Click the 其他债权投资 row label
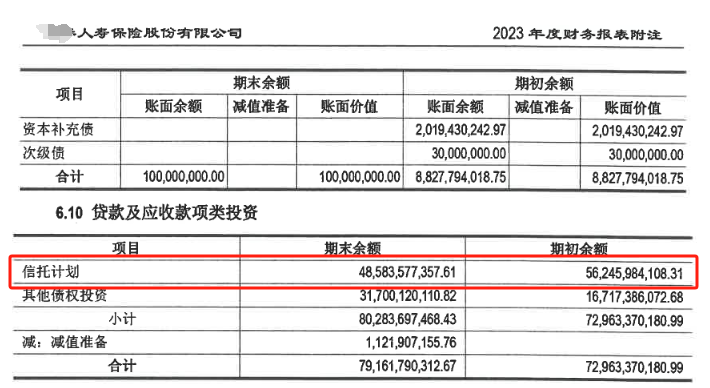This screenshot has width=710, height=388. 65,295
